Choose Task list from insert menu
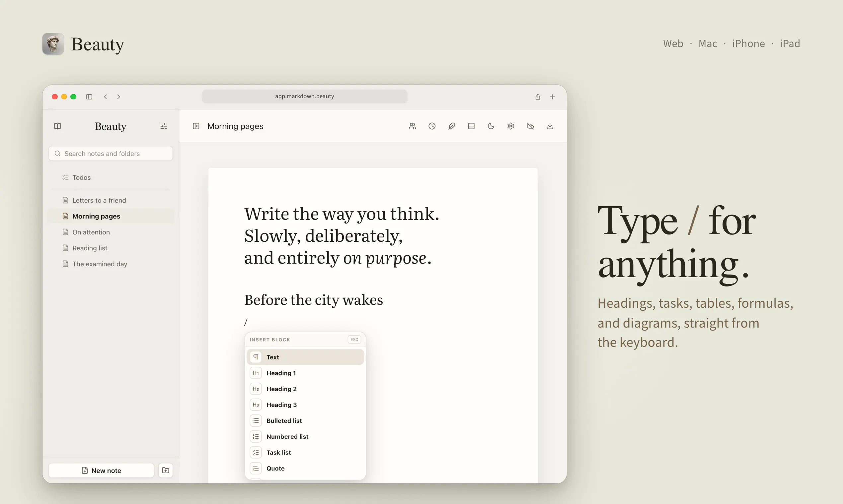Image resolution: width=843 pixels, height=504 pixels. click(x=305, y=453)
